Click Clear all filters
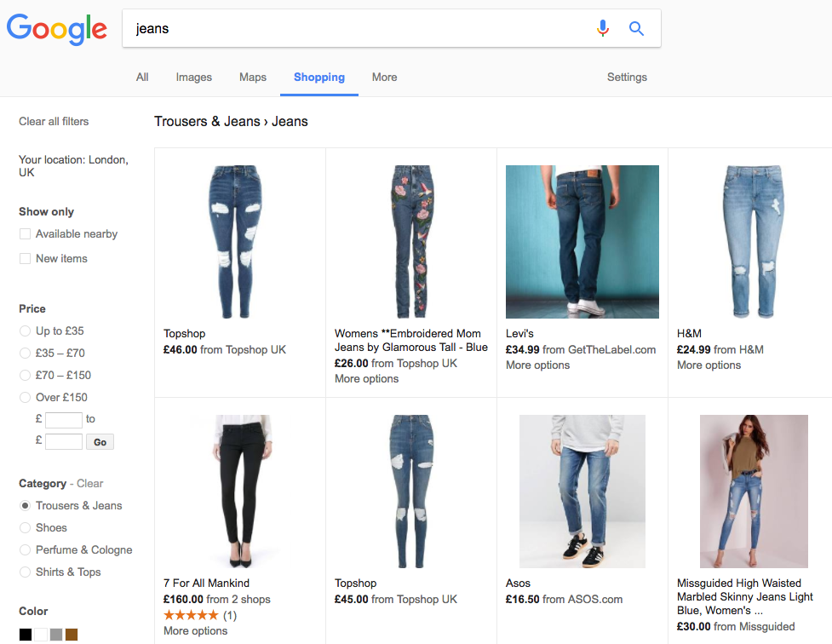 54,122
